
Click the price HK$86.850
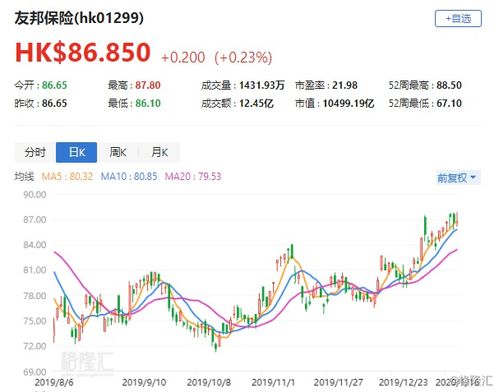[x=83, y=53]
